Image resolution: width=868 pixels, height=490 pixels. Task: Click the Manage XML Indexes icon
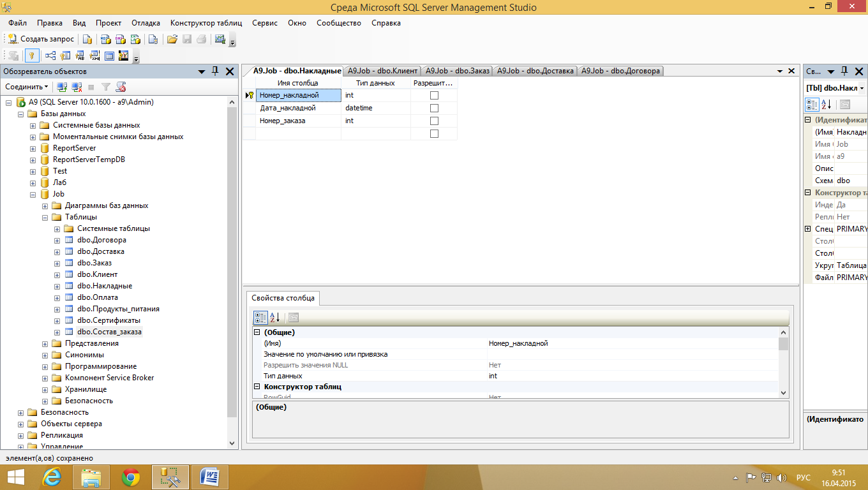(x=94, y=56)
